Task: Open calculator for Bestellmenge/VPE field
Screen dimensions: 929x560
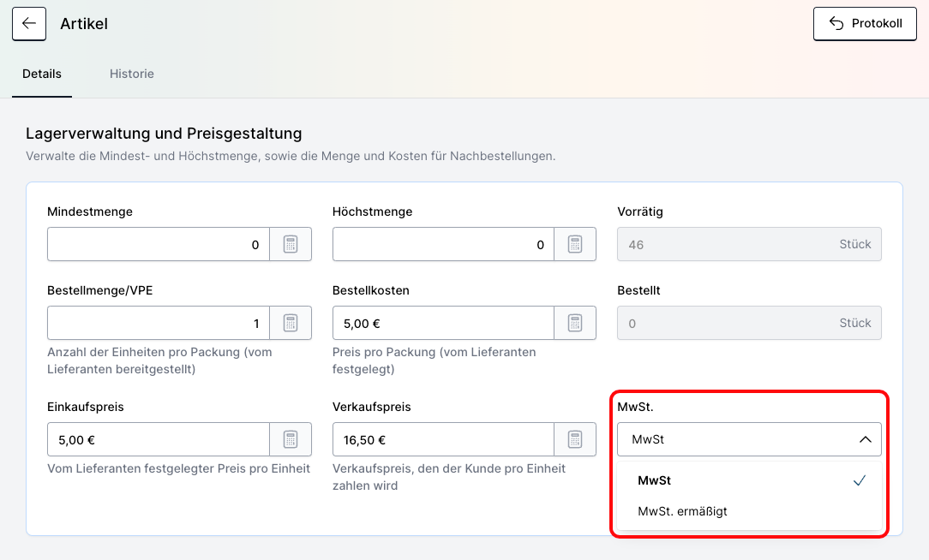Action: point(291,323)
